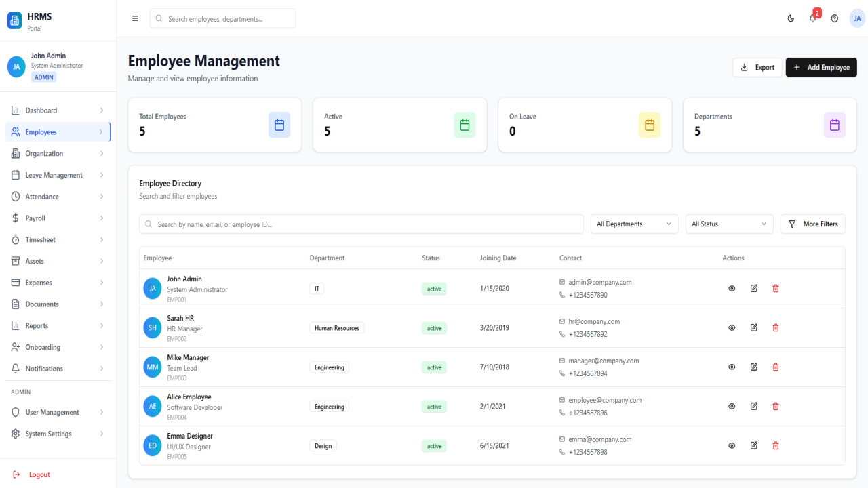Click the Total Employees card calendar icon

(x=279, y=125)
